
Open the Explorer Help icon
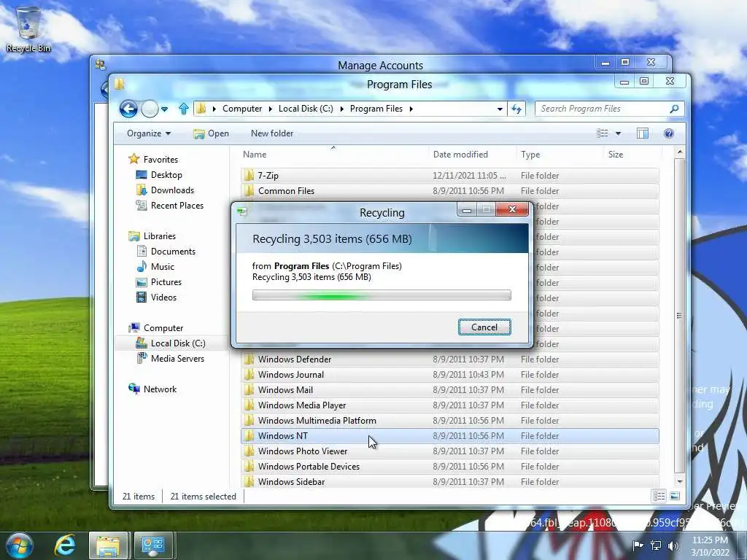[x=668, y=133]
